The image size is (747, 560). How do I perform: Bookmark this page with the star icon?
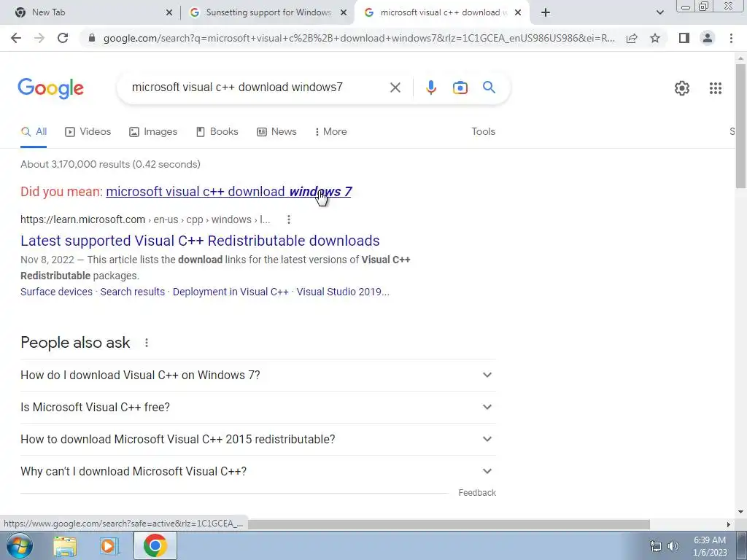pos(655,38)
